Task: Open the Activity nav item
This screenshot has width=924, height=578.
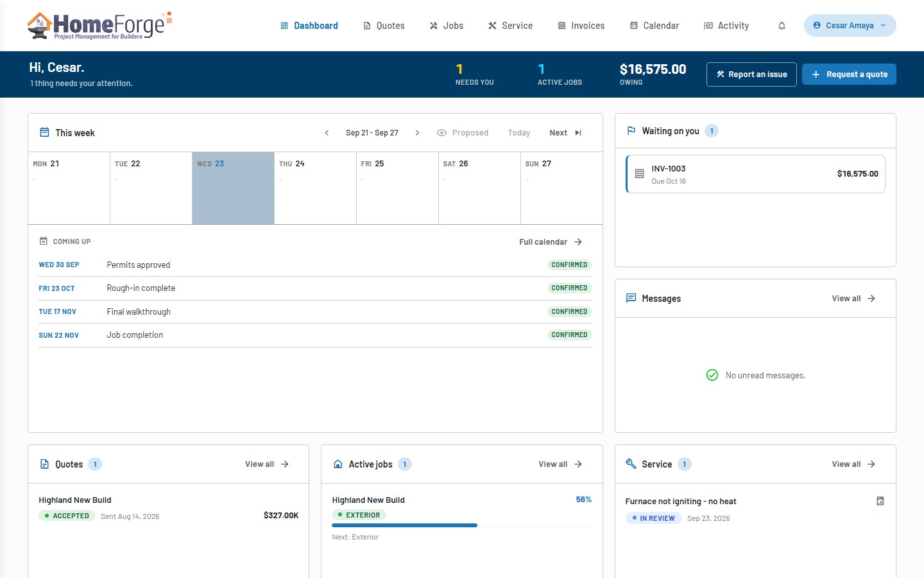Action: click(x=726, y=26)
